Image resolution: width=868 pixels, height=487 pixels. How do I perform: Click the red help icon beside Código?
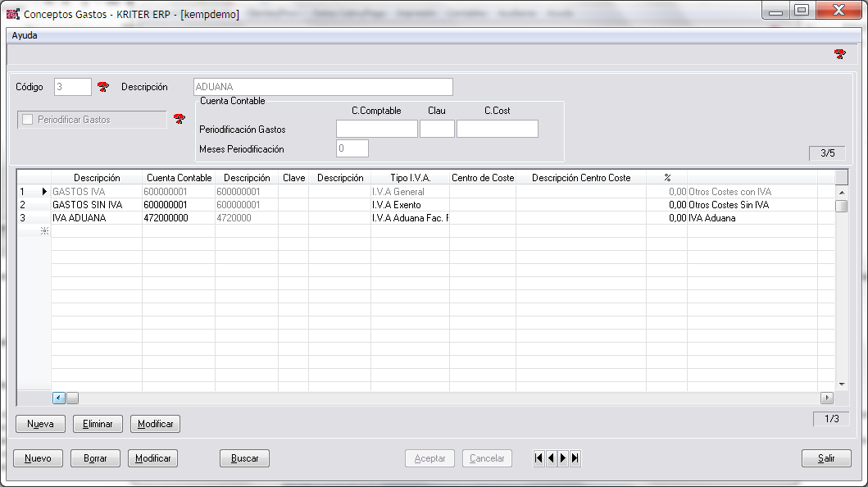102,87
